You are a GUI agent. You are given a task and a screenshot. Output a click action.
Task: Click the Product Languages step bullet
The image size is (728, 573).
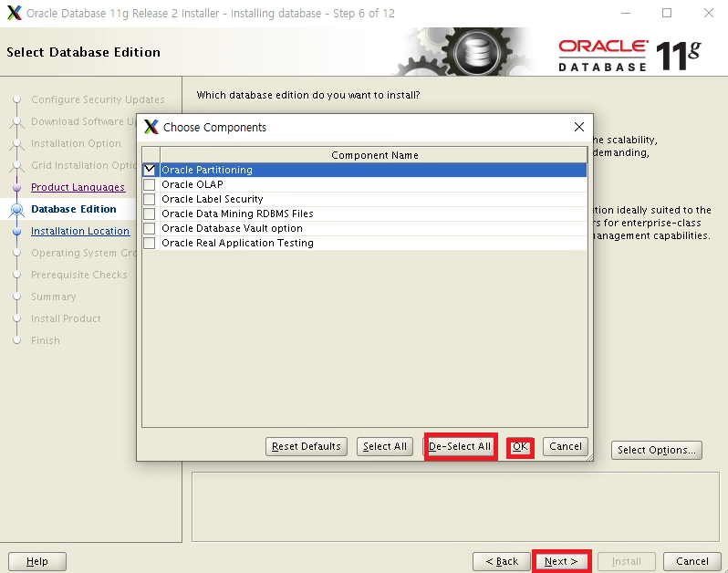(x=17, y=188)
